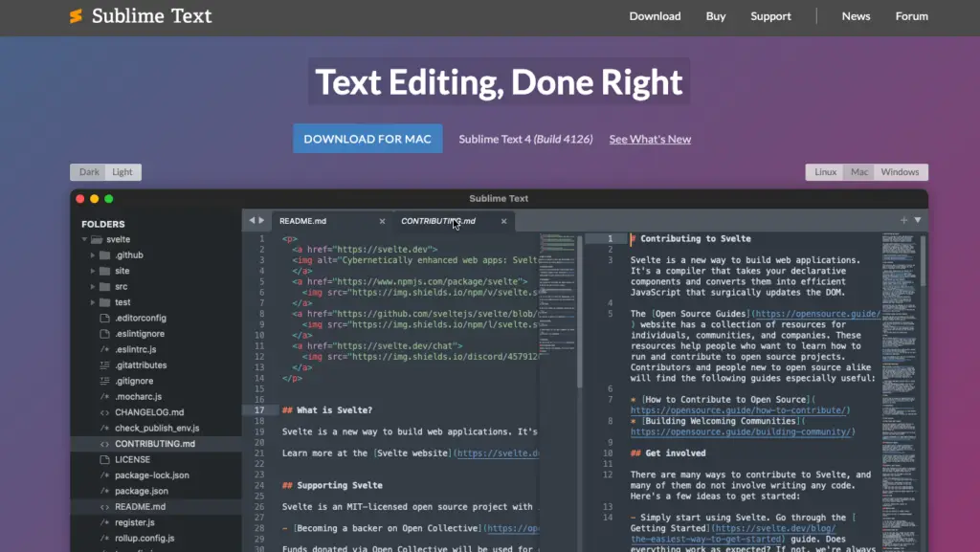Click the .eslintrc.js code file icon

tap(105, 349)
